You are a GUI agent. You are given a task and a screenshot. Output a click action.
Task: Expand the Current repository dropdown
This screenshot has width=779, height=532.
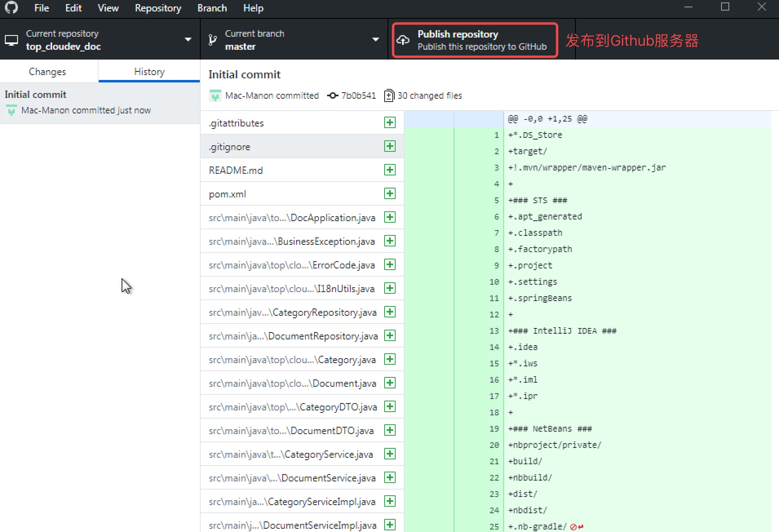100,40
